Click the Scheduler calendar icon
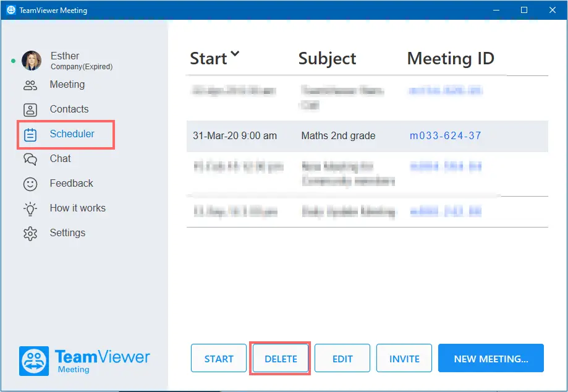 click(30, 135)
